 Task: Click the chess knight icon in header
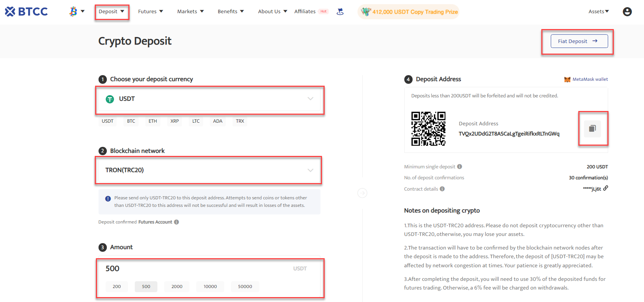pos(340,12)
